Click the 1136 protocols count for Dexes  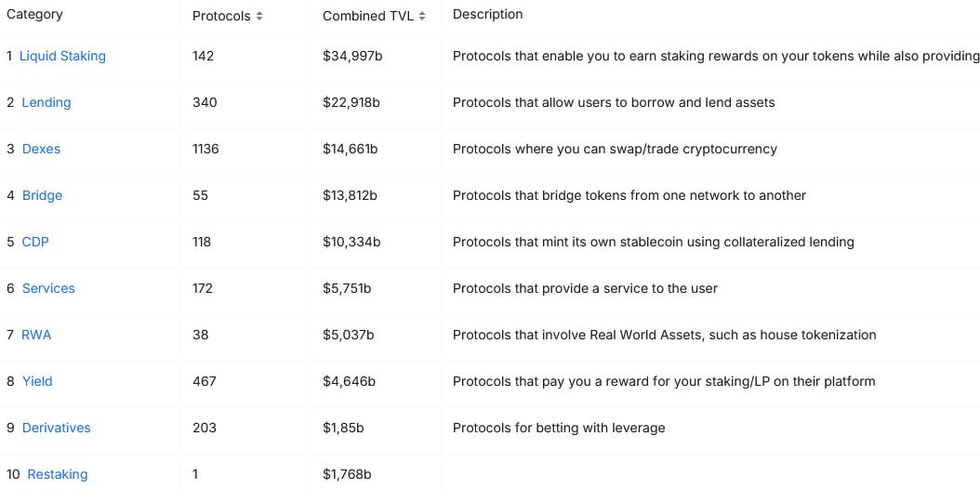click(205, 149)
